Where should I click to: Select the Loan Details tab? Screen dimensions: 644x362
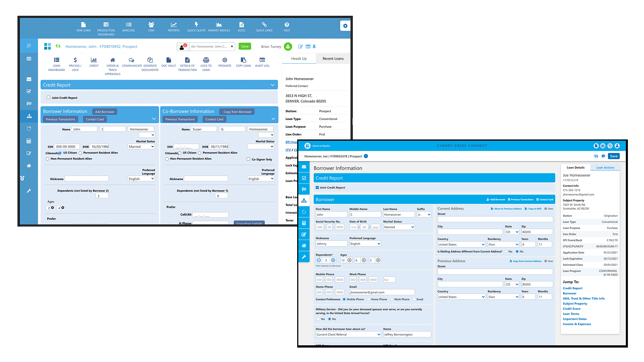[x=576, y=168]
